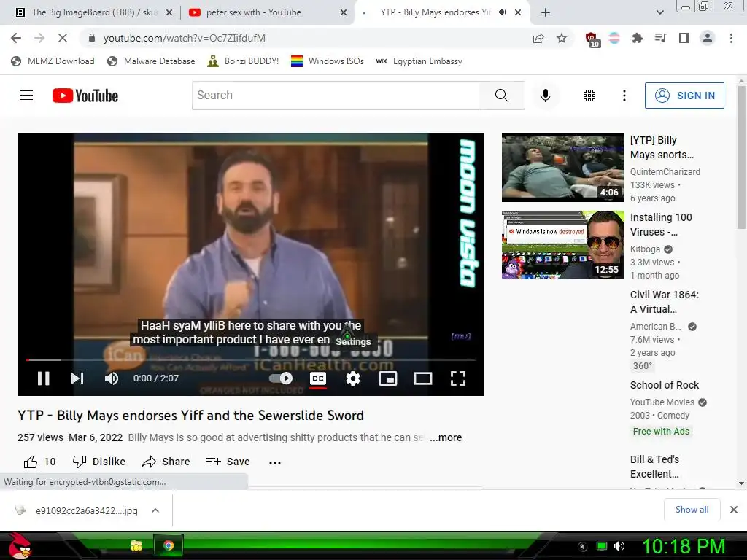The image size is (747, 560).
Task: Open Civil War 1864 video title
Action: (x=664, y=302)
